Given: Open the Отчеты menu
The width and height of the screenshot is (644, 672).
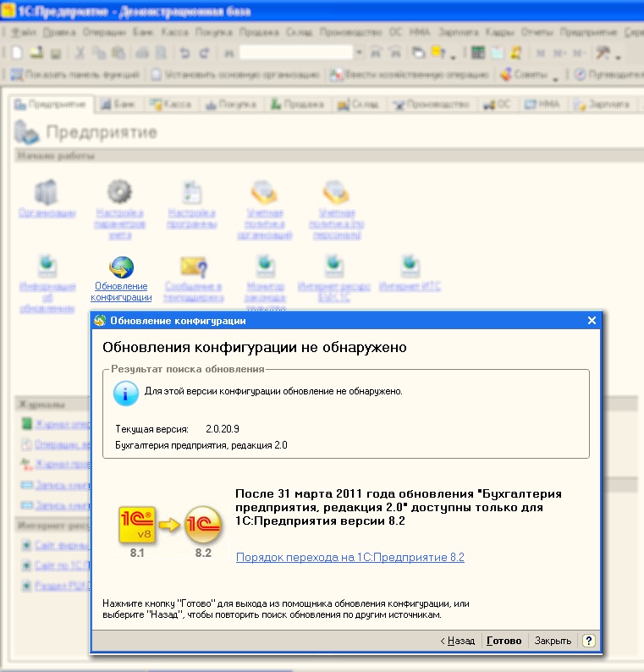Looking at the screenshot, I should click(x=537, y=32).
